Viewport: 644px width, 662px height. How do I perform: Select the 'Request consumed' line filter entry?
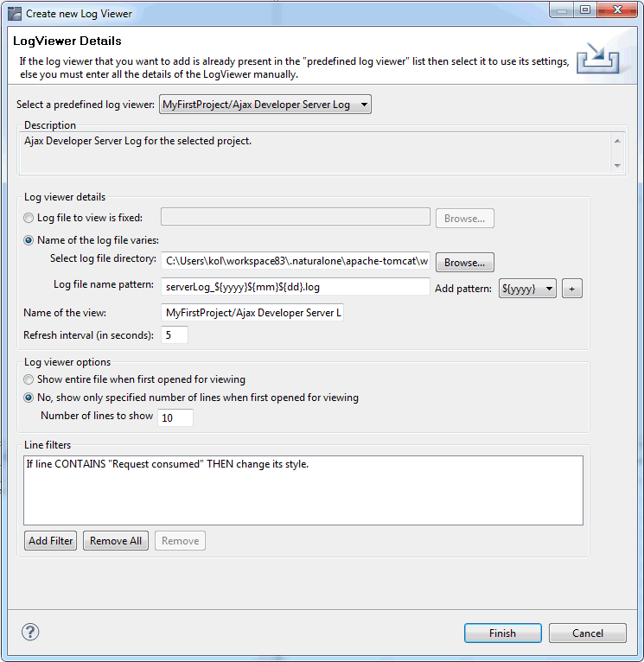coord(168,464)
